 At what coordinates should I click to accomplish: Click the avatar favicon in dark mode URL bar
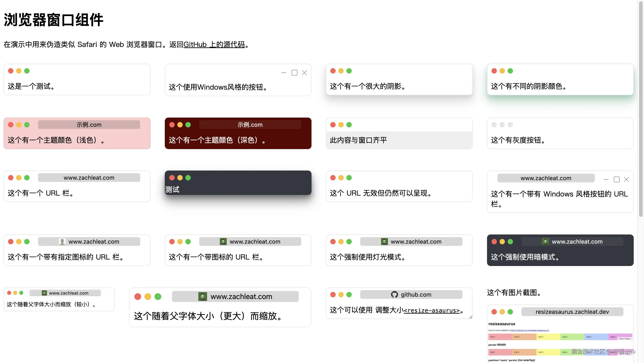coord(545,242)
